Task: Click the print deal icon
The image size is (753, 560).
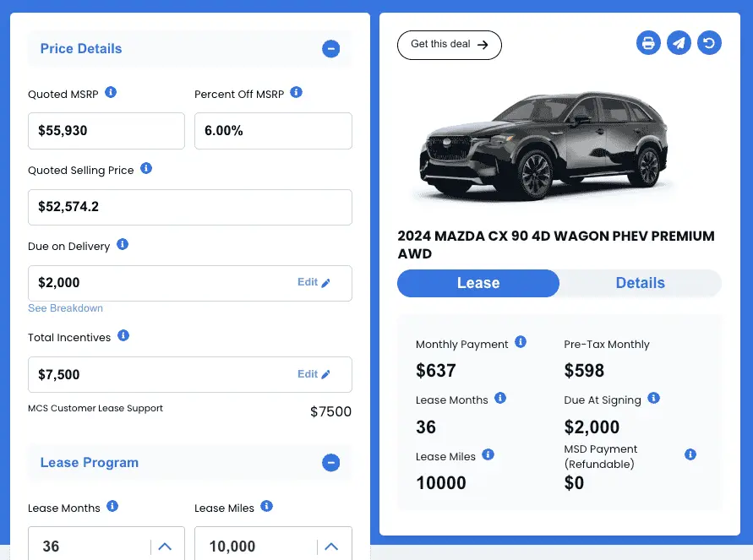Action: [x=648, y=43]
